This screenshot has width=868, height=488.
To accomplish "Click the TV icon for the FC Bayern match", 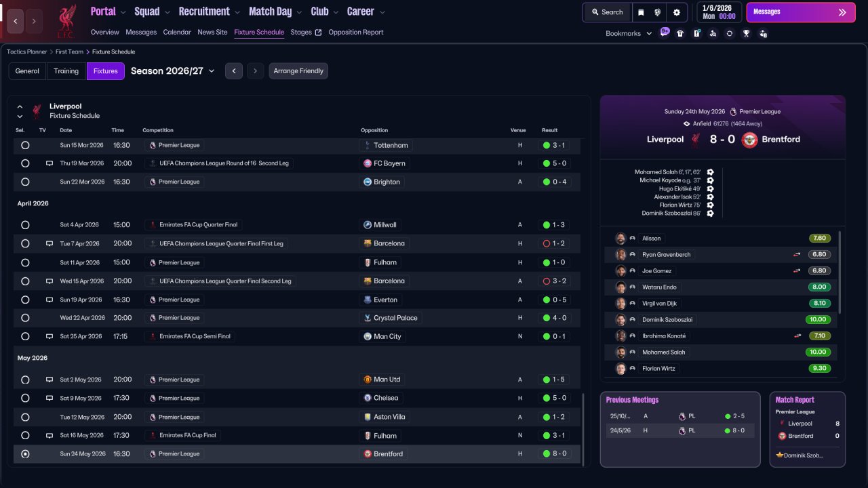I will [50, 163].
